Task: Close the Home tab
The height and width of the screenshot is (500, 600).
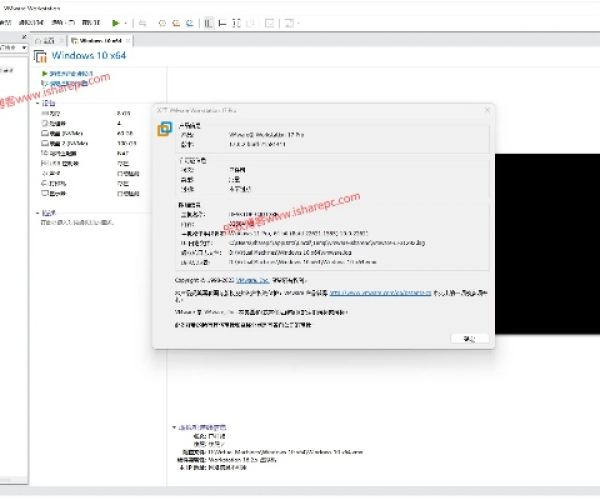Action: (61, 41)
